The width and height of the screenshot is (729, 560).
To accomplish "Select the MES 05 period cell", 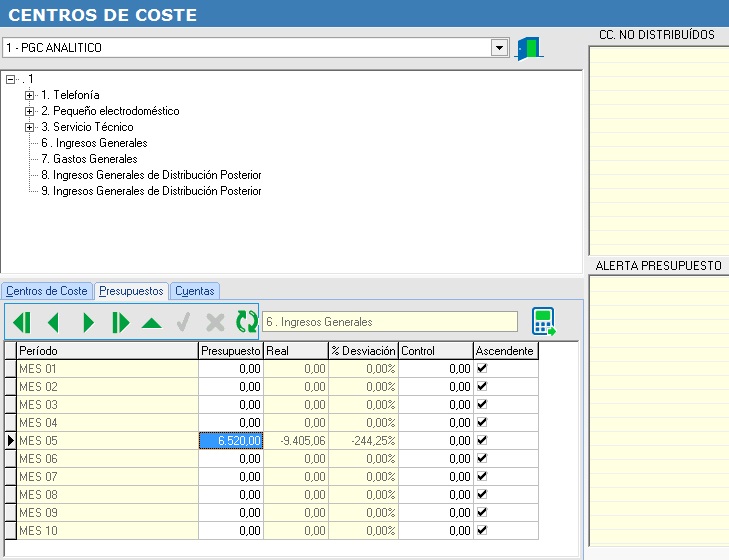I will click(107, 440).
